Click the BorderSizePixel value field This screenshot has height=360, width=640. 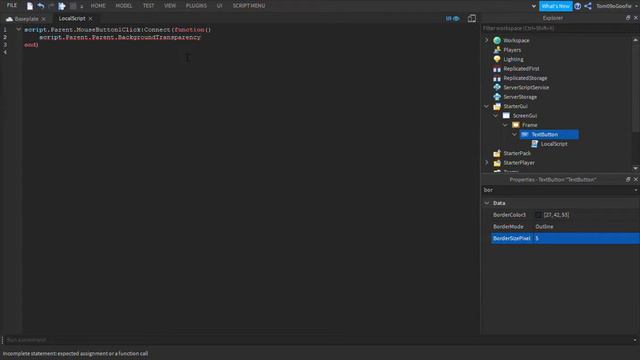tap(586, 238)
